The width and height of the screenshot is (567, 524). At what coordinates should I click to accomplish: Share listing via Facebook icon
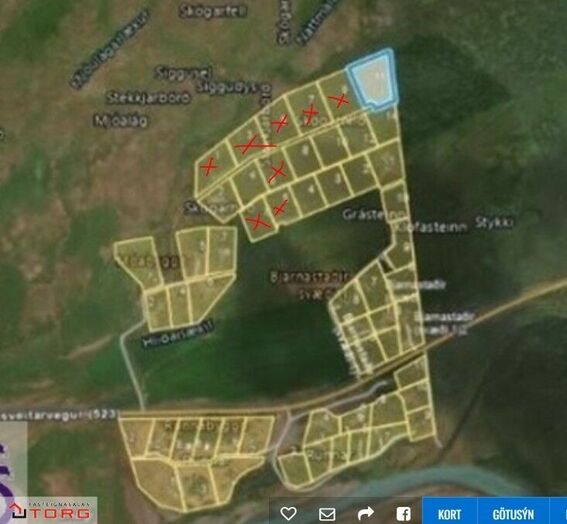pyautogui.click(x=403, y=514)
